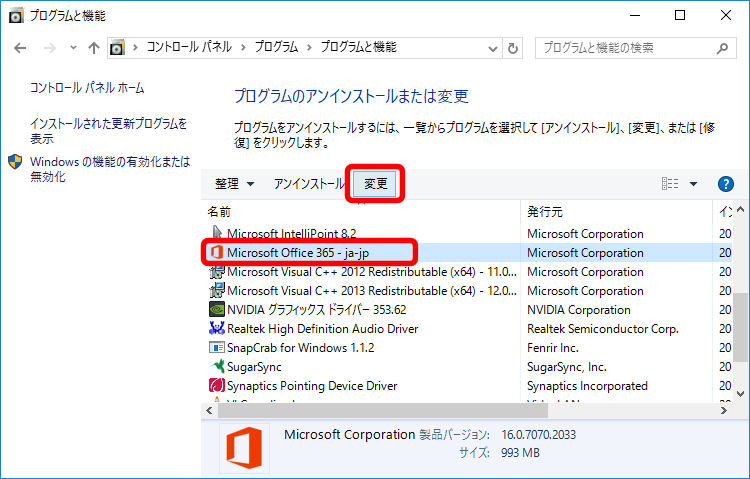Viewport: 750px width, 479px height.
Task: Click the Visual C++ 2012 installer icon
Action: point(217,271)
